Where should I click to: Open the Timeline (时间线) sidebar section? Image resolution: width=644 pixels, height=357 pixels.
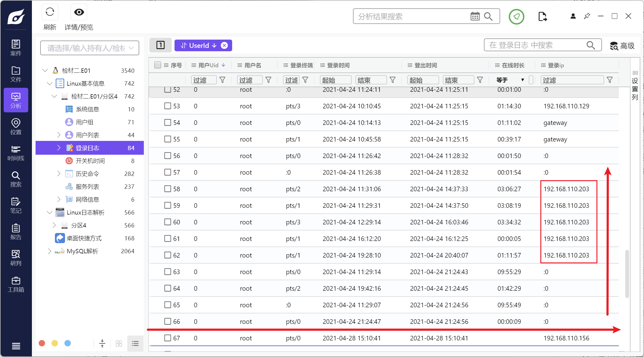coord(16,153)
